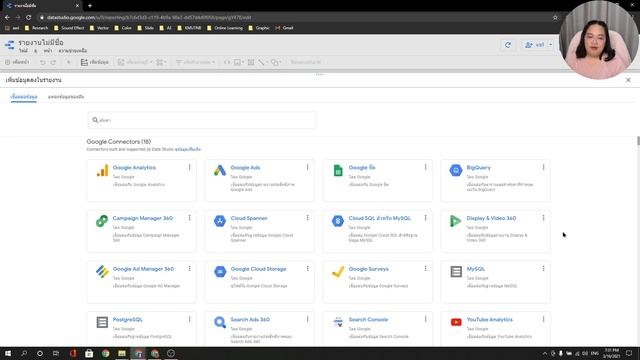Open the Google Analytics connector title
Screen dimensions: 640x360
point(134,168)
